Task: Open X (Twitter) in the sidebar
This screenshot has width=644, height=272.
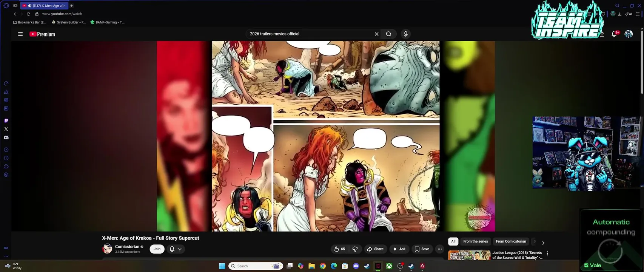Action: coord(6,129)
